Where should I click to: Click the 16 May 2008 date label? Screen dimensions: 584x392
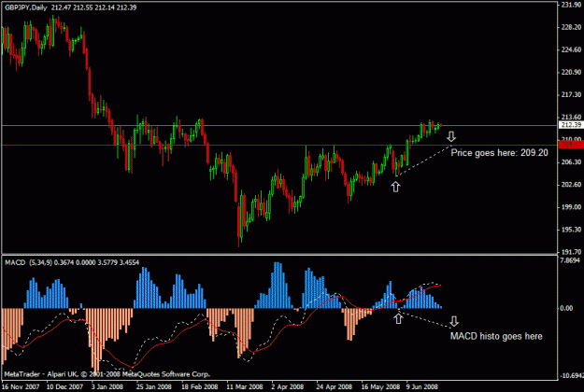380,386
